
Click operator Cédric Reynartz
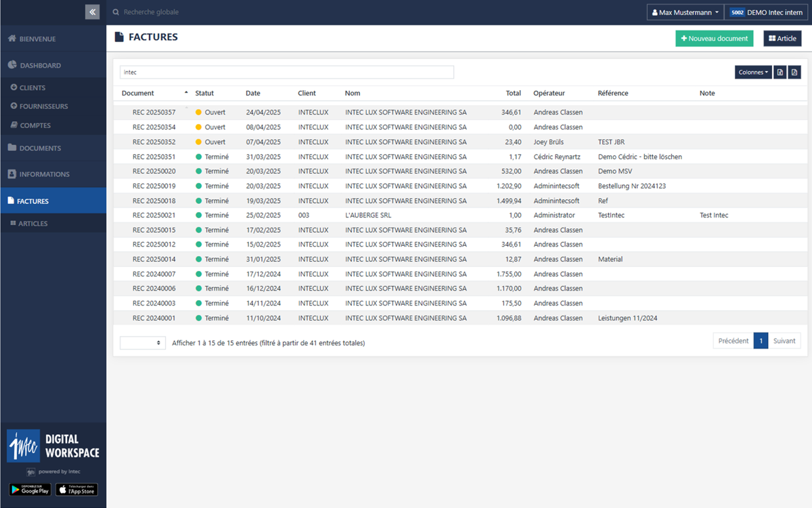pyautogui.click(x=557, y=156)
